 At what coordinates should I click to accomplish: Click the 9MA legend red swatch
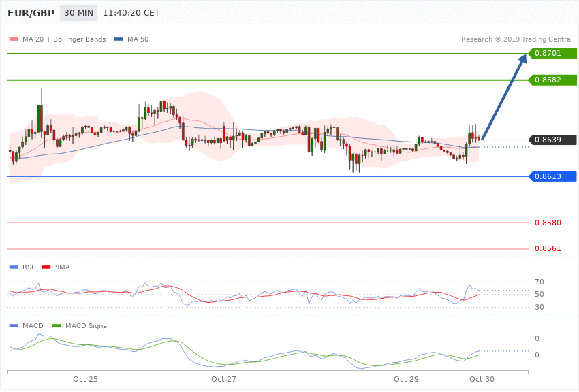point(46,267)
